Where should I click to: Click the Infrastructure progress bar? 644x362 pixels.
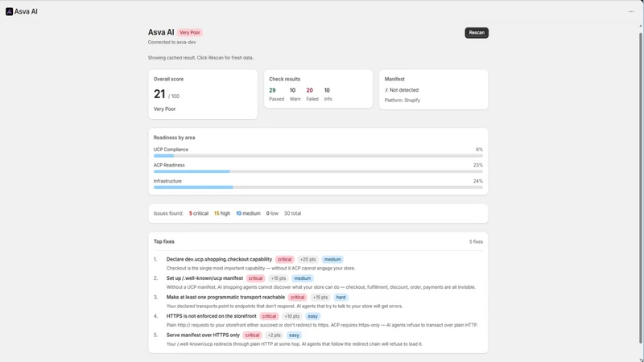pos(318,187)
